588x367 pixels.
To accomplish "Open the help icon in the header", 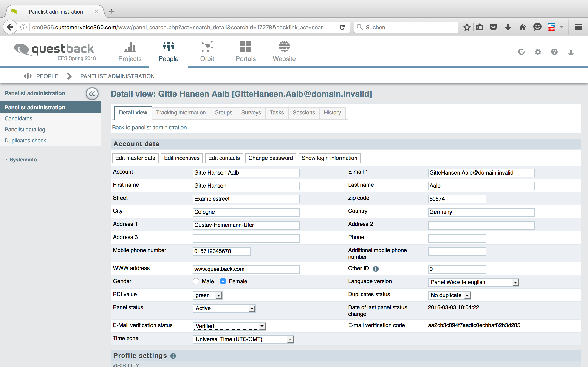I will (x=554, y=51).
